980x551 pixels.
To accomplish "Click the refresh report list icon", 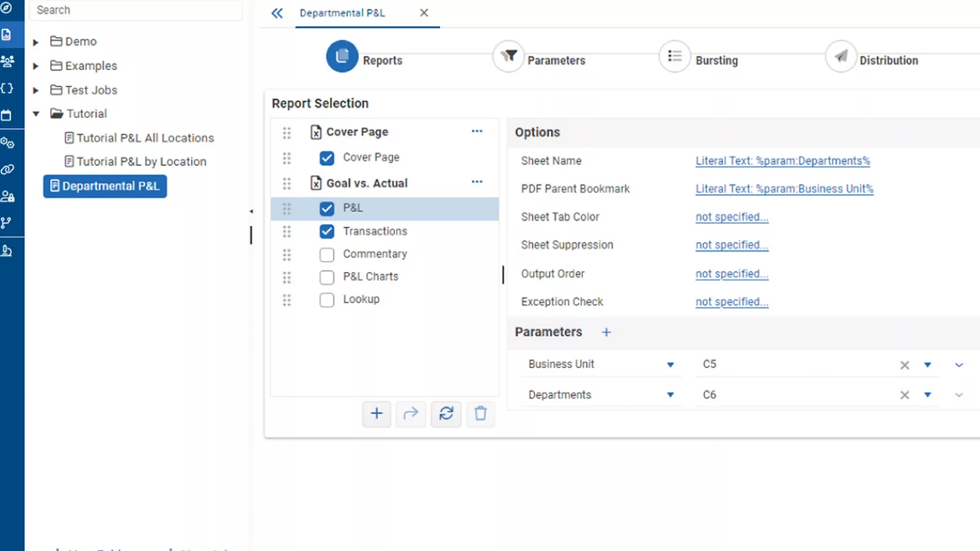I will coord(446,414).
